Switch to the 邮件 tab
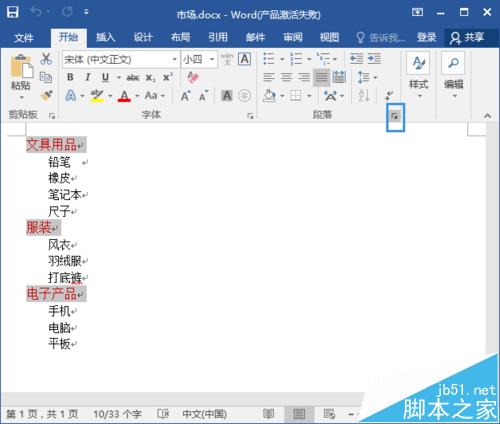 point(255,37)
